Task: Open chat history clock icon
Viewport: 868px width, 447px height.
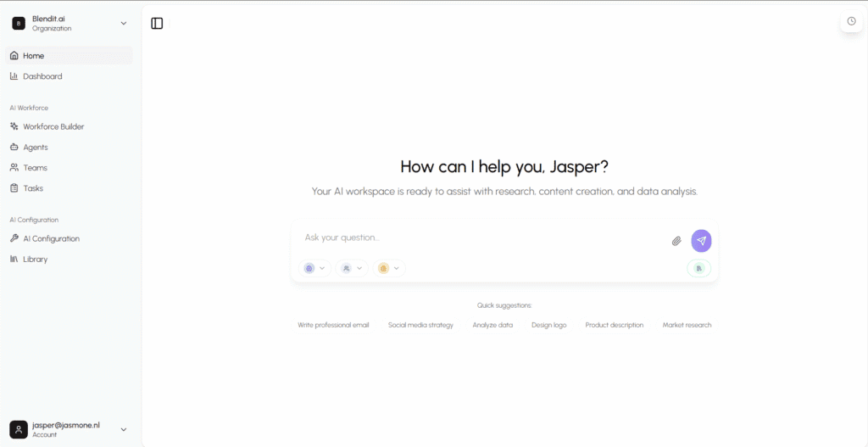Action: tap(851, 21)
